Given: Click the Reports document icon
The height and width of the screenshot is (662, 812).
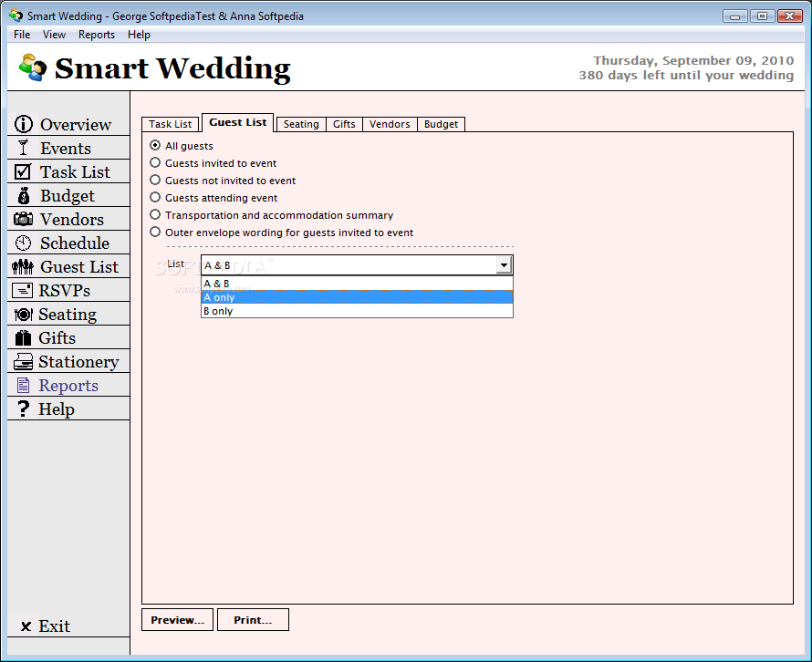Looking at the screenshot, I should [24, 385].
